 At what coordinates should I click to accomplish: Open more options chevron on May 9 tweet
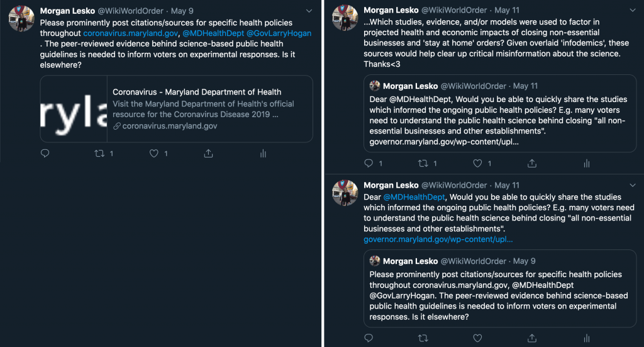tap(309, 11)
